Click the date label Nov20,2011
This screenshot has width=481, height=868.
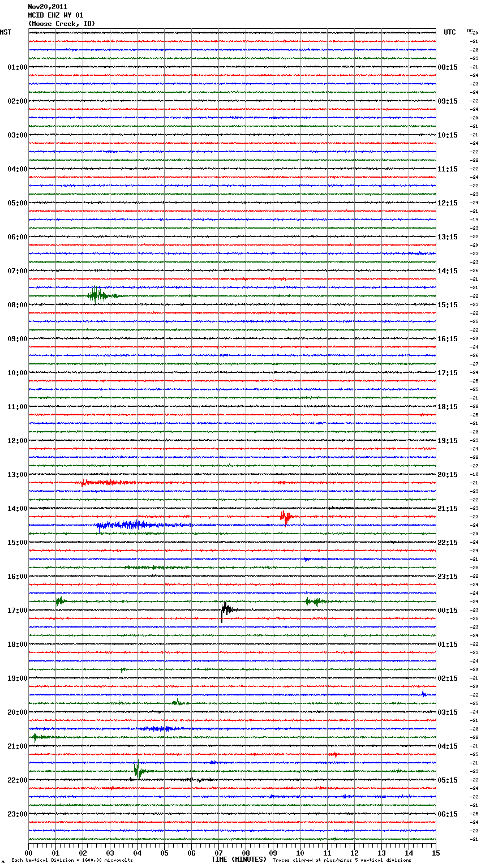[48, 7]
